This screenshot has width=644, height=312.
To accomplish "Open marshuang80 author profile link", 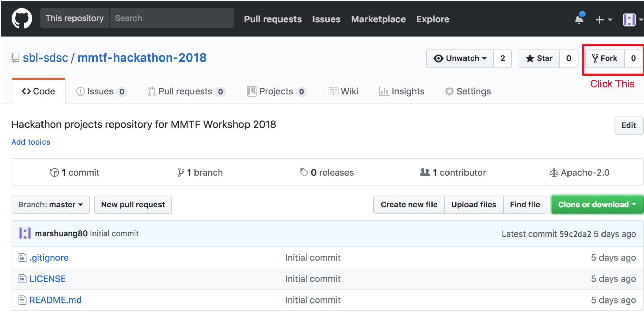I will click(61, 233).
